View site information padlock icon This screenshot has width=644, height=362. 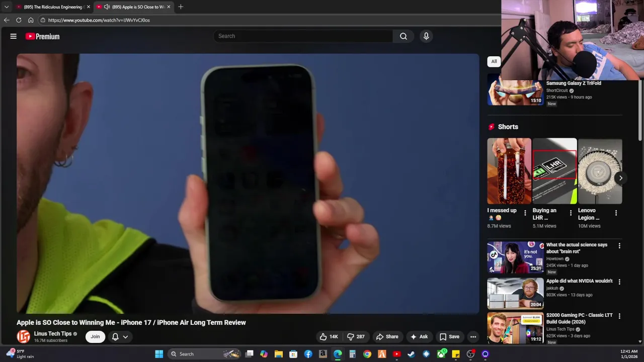point(43,20)
